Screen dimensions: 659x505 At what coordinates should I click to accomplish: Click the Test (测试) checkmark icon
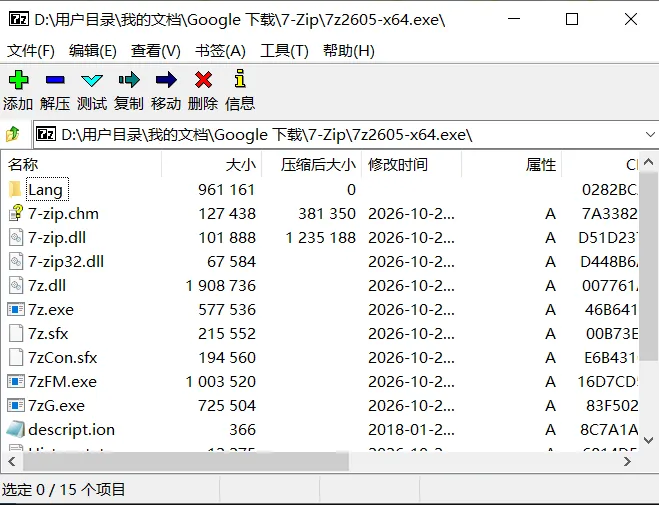tap(92, 80)
